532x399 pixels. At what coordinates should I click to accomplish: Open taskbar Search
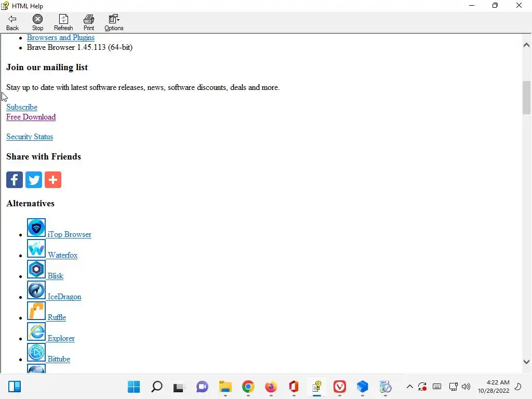tap(156, 387)
